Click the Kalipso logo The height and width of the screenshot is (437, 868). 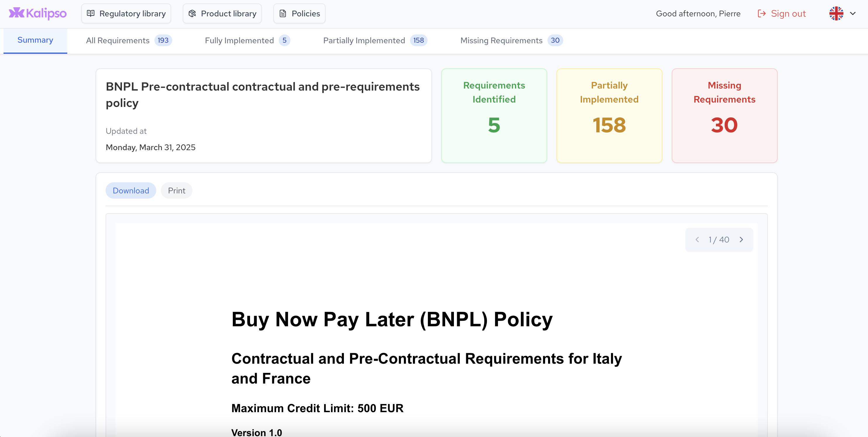[x=37, y=13]
